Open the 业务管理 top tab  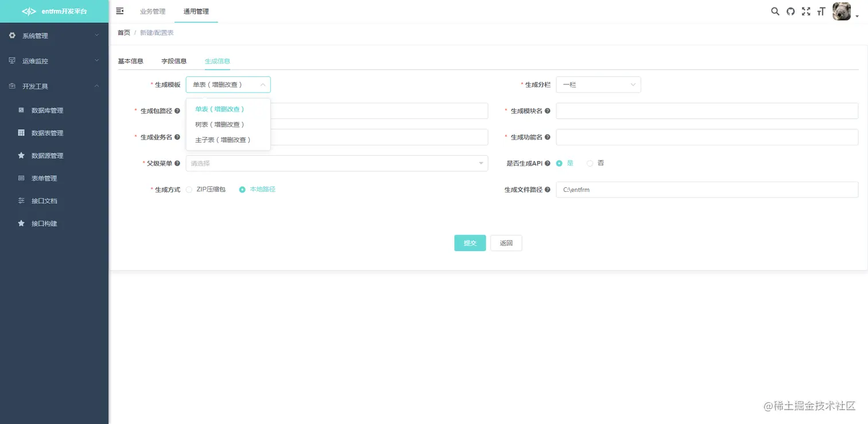click(x=153, y=11)
